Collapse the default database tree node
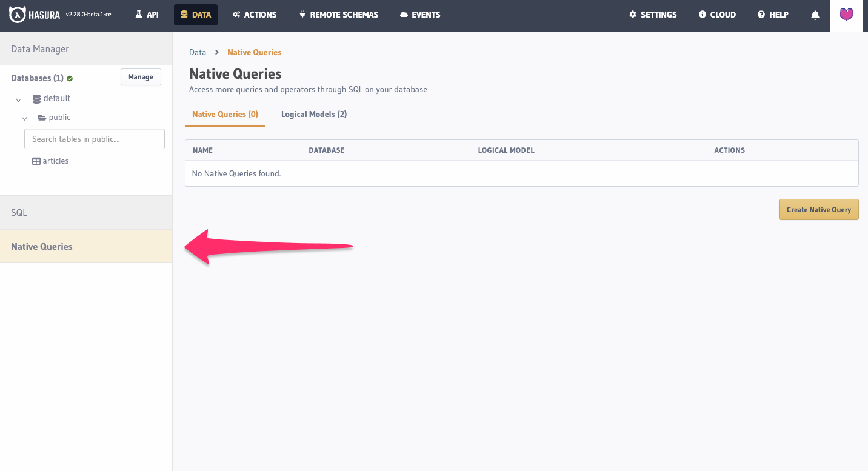 [19, 99]
